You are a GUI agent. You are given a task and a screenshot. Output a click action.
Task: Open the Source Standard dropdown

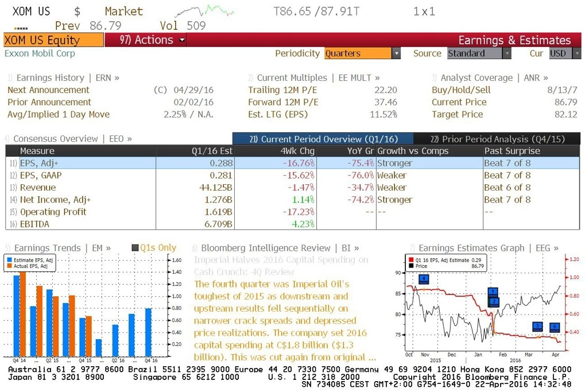coord(479,53)
